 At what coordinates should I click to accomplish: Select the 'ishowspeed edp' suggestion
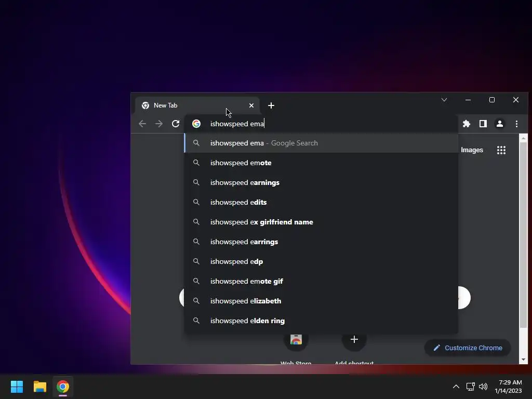click(321, 262)
